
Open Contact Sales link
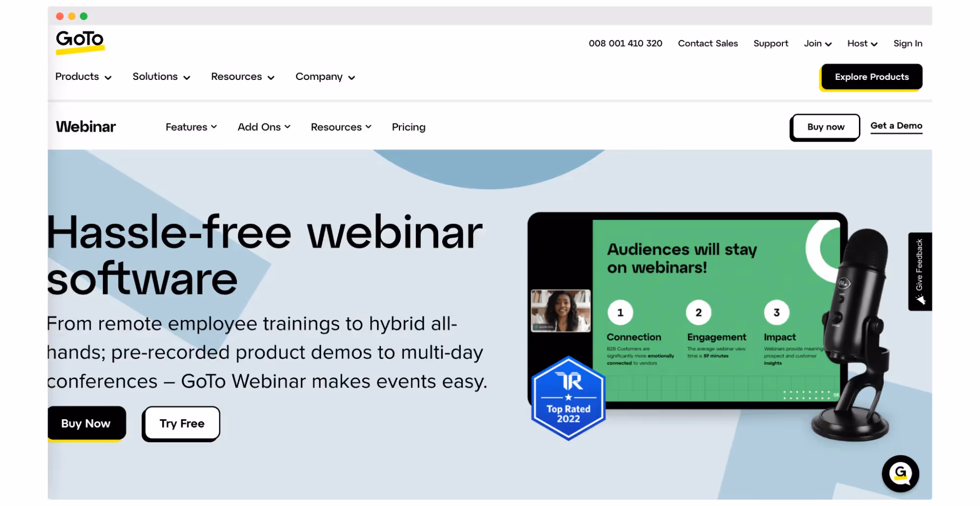pyautogui.click(x=707, y=44)
